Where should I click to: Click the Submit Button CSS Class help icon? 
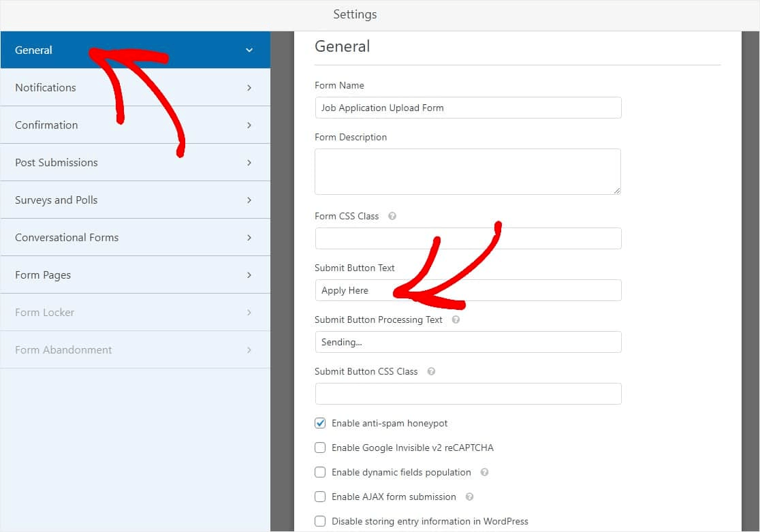pyautogui.click(x=430, y=371)
